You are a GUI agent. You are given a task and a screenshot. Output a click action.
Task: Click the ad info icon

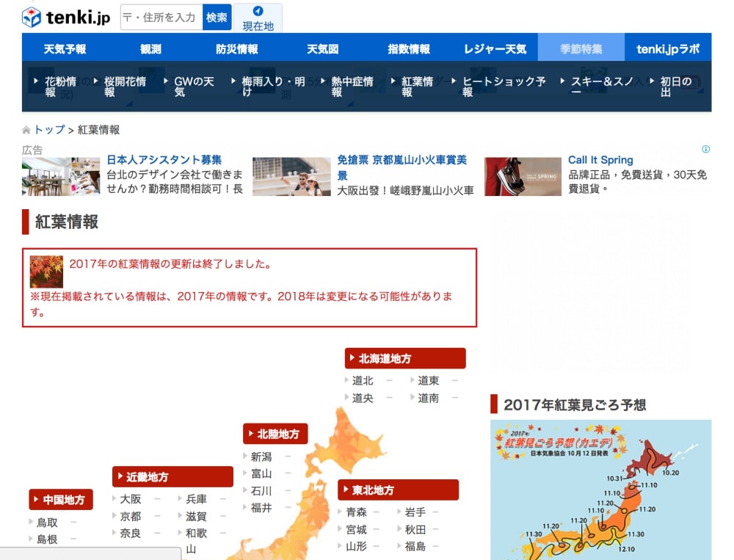point(705,149)
